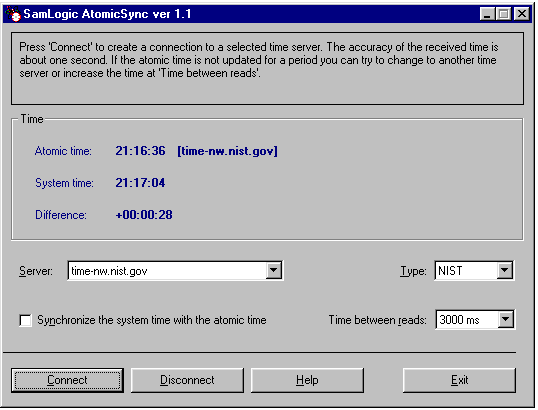Click the Connect button
Image resolution: width=538 pixels, height=410 pixels.
click(67, 380)
